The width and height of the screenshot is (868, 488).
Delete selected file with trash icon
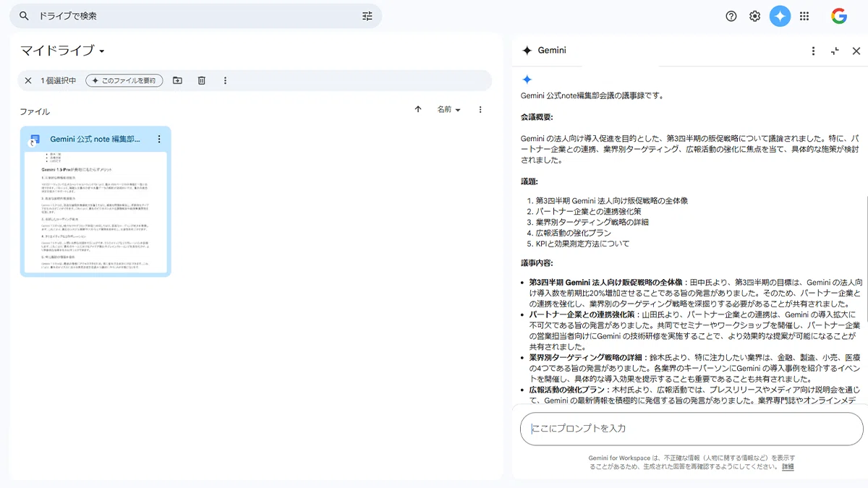[x=202, y=80]
